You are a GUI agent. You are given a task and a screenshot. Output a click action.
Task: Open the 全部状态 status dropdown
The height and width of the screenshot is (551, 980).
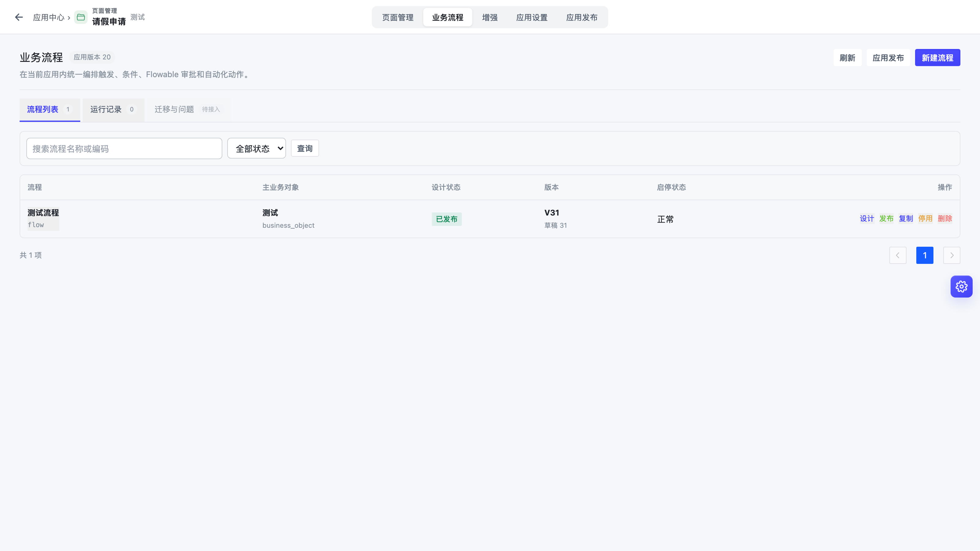click(x=256, y=148)
